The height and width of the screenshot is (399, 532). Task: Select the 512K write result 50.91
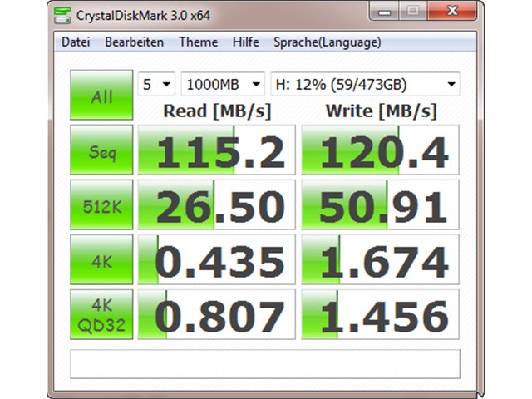click(x=380, y=205)
